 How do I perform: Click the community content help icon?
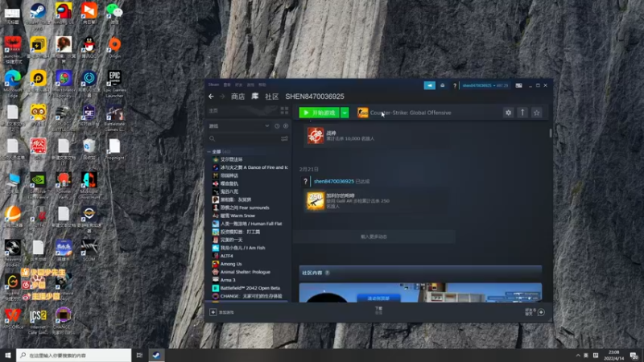pos(328,273)
